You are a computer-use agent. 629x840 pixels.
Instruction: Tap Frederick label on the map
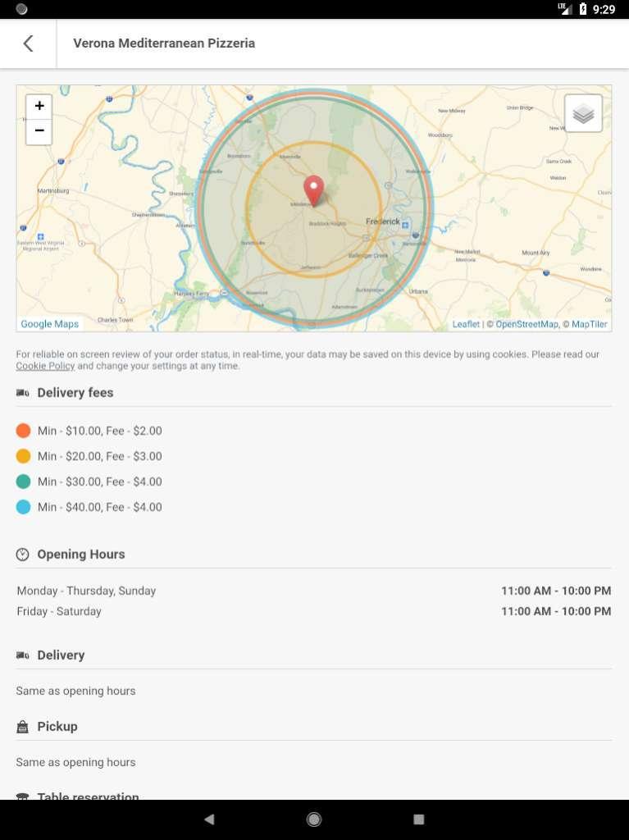click(x=382, y=221)
